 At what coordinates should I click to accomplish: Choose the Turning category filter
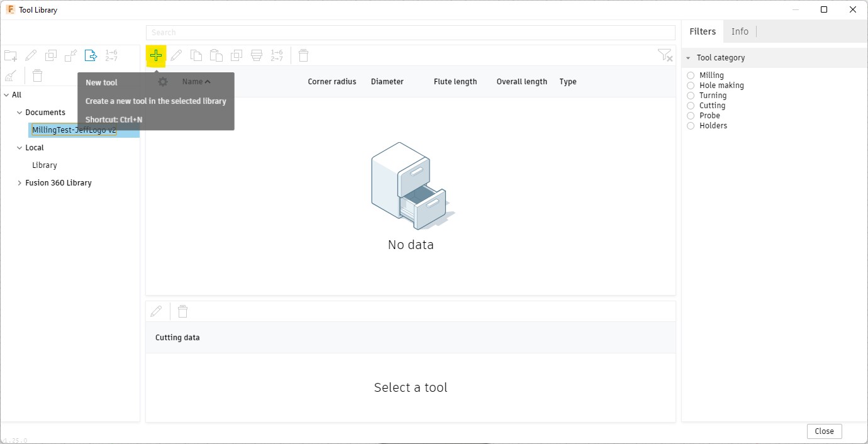point(691,96)
